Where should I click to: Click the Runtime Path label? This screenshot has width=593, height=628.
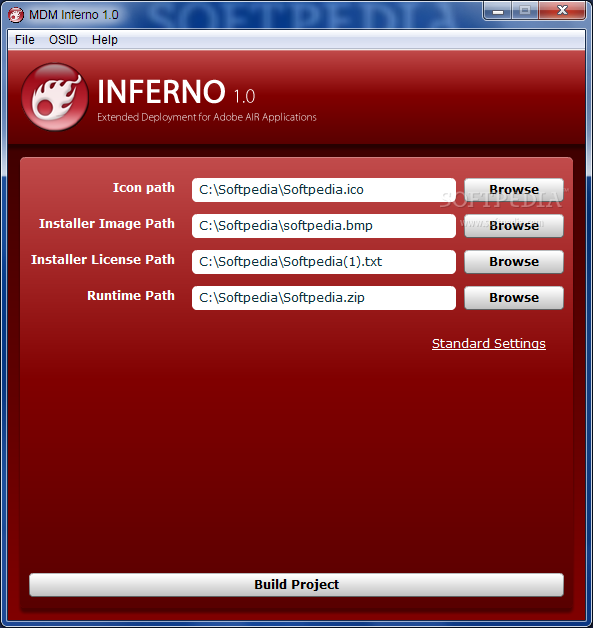pos(131,296)
